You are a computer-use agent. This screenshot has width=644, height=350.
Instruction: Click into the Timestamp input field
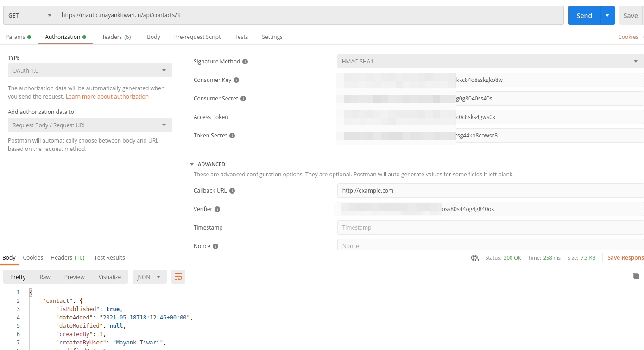490,228
